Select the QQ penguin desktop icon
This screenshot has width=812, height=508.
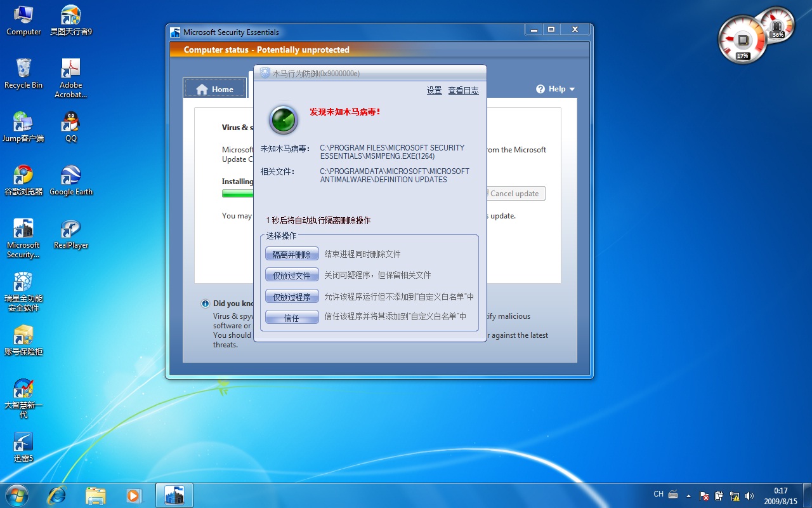(x=71, y=127)
